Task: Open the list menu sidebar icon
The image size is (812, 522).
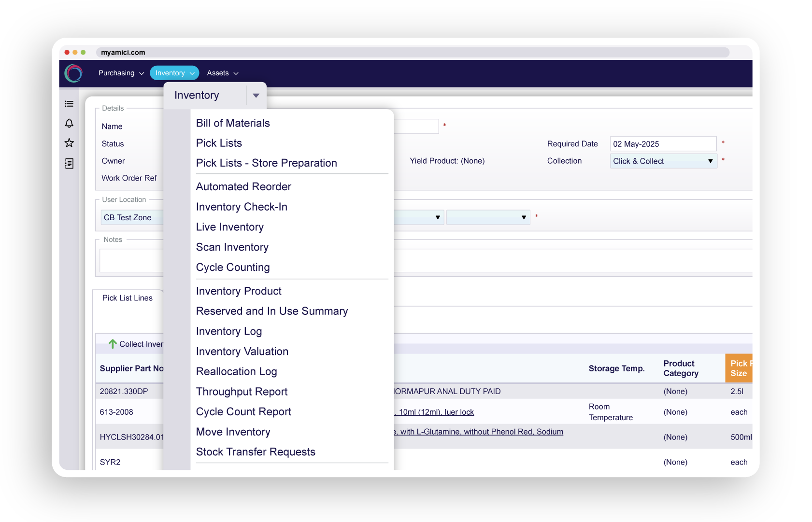Action: pos(69,104)
